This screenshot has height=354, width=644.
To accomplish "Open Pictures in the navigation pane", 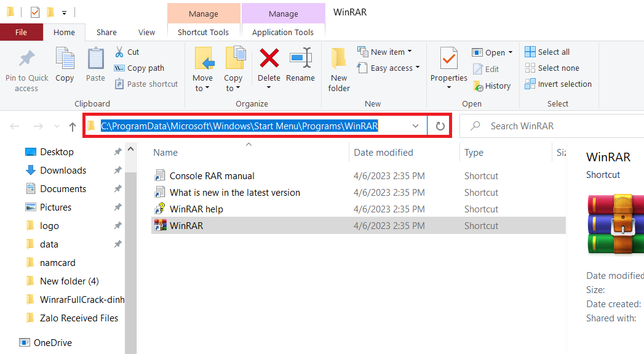I will pyautogui.click(x=55, y=207).
